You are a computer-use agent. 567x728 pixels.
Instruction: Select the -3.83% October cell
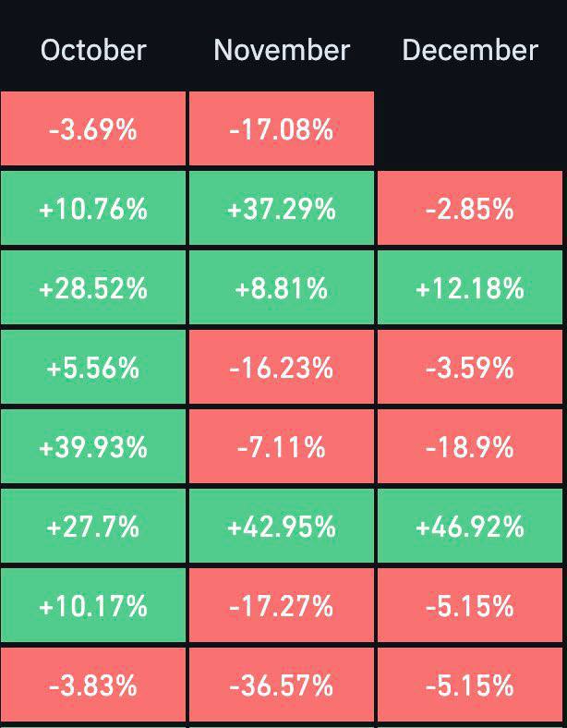tap(93, 686)
